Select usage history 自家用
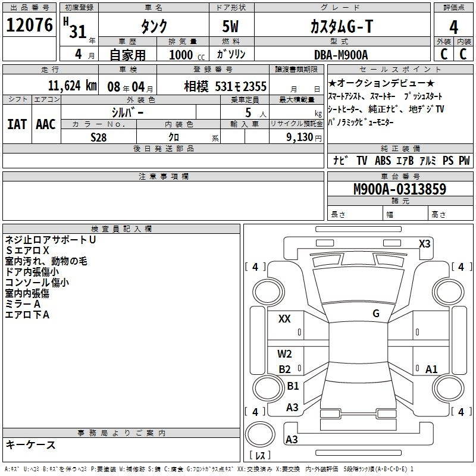This screenshot has height=476, width=476. (127, 55)
